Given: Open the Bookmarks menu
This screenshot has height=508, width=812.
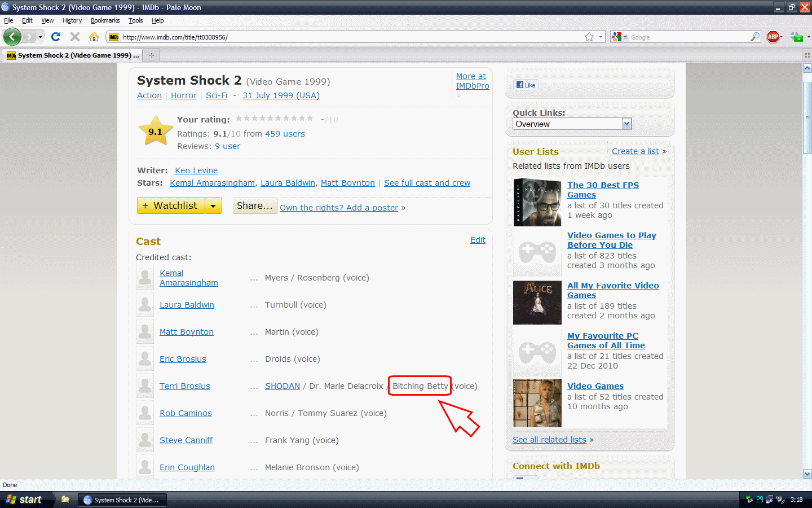Looking at the screenshot, I should tap(105, 20).
